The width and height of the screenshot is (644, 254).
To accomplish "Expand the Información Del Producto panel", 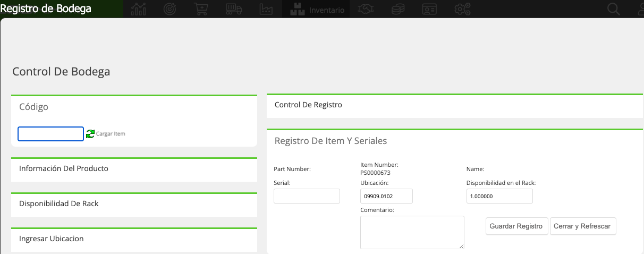I will (134, 169).
